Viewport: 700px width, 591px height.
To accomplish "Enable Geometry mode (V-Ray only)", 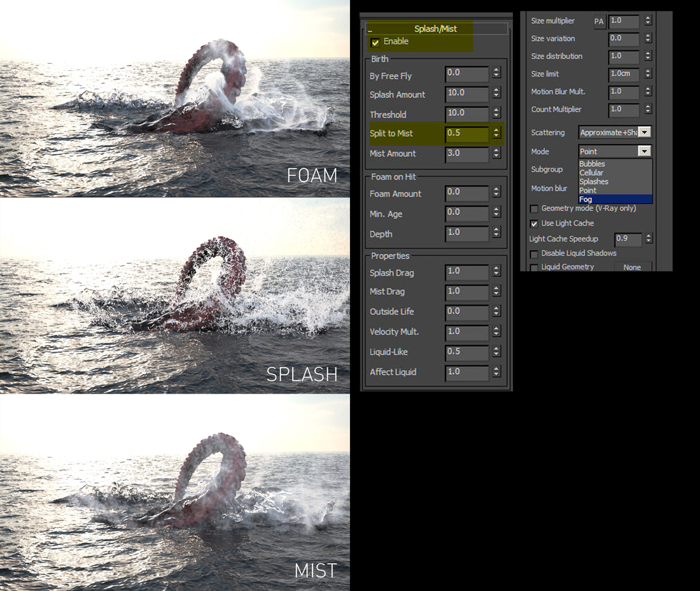I will coord(535,209).
